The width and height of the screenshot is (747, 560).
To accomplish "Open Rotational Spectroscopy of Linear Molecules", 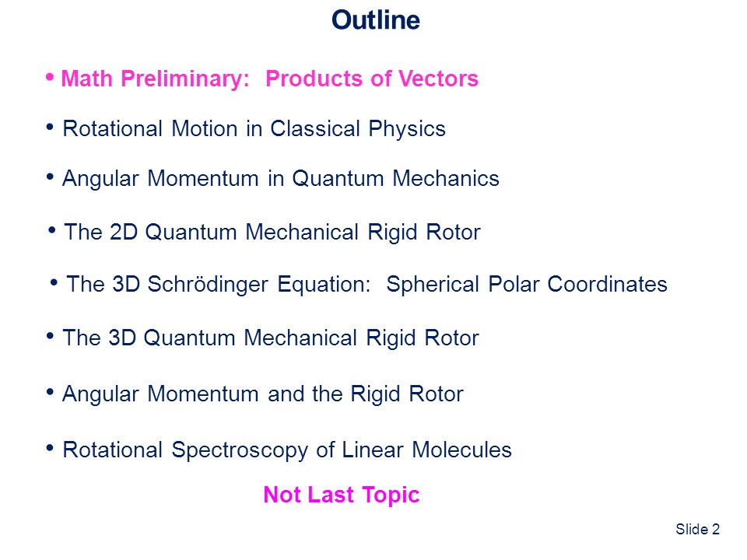I will coord(287,450).
